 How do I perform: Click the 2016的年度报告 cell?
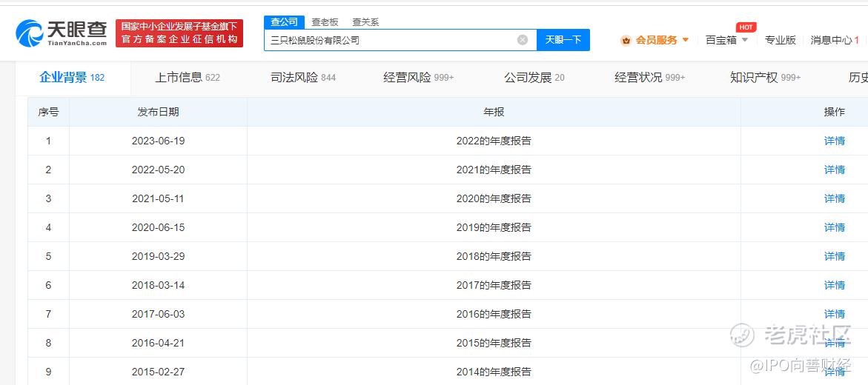[x=494, y=314]
